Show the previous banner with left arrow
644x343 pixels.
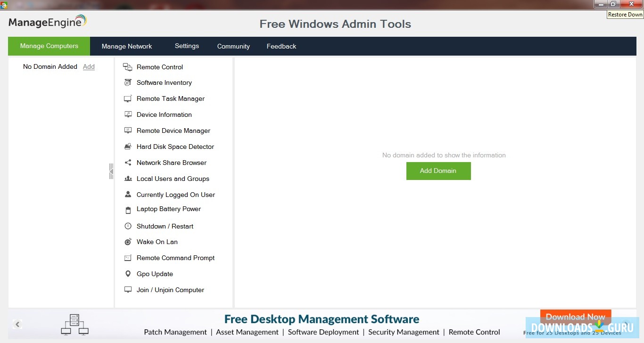tap(17, 324)
